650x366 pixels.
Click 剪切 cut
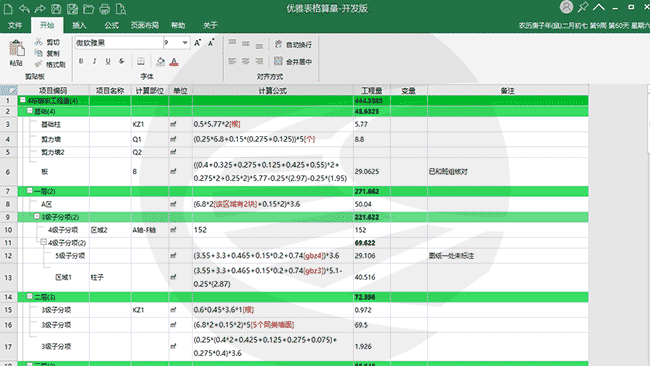click(48, 42)
